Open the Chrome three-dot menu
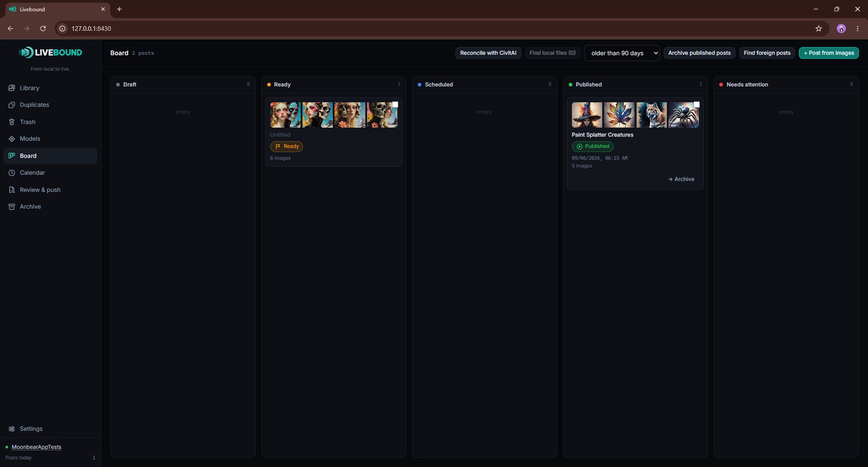 click(x=858, y=29)
